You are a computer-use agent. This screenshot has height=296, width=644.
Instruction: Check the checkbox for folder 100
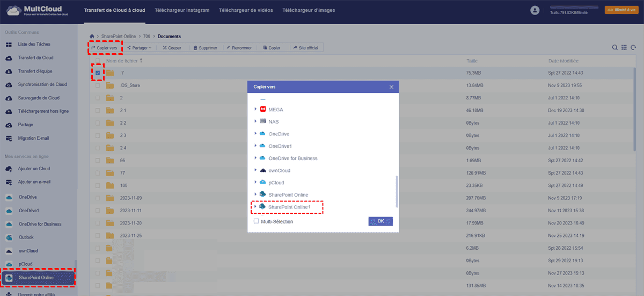(97, 185)
